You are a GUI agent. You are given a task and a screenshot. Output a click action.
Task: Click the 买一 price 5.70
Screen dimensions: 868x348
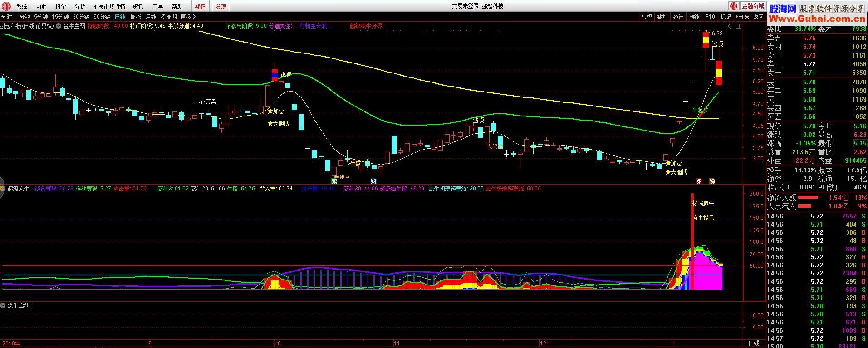coord(809,82)
